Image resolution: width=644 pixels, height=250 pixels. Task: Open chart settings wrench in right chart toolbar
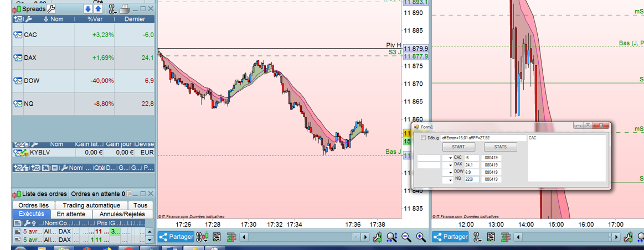pyautogui.click(x=628, y=237)
